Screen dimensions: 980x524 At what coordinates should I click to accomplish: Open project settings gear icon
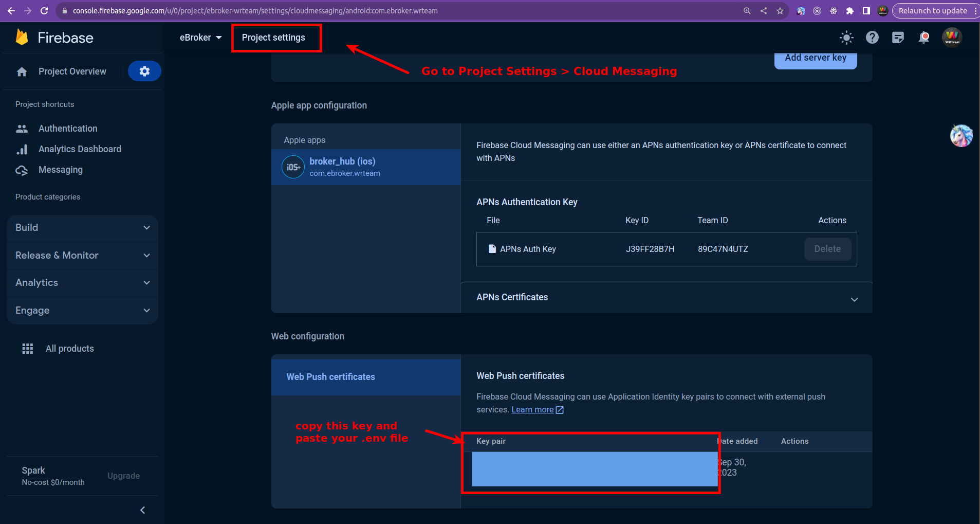pyautogui.click(x=144, y=71)
